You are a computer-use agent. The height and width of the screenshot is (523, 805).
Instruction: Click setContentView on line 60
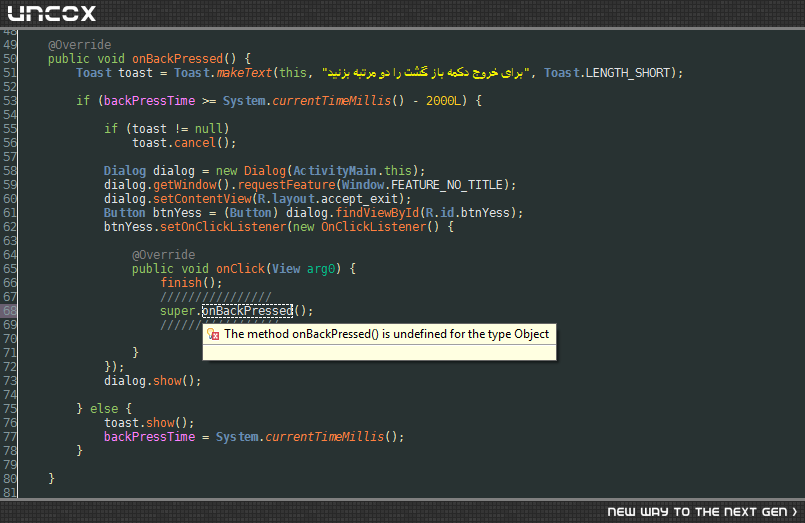202,199
